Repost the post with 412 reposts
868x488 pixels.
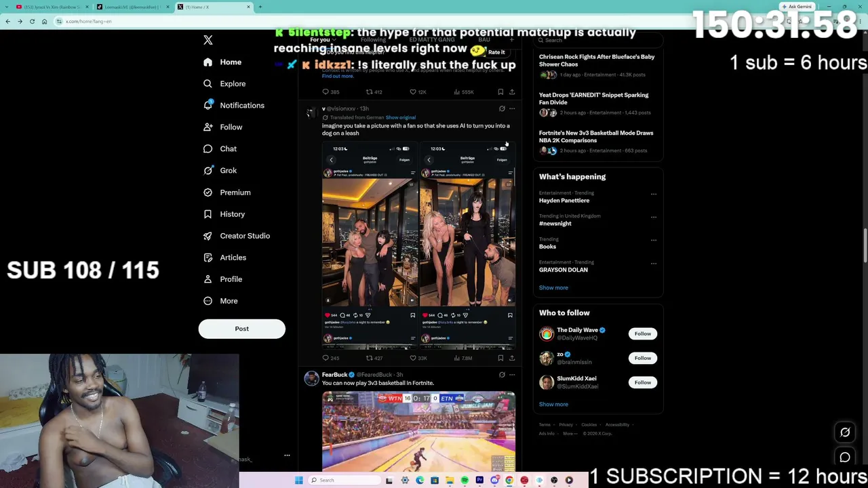pos(374,91)
